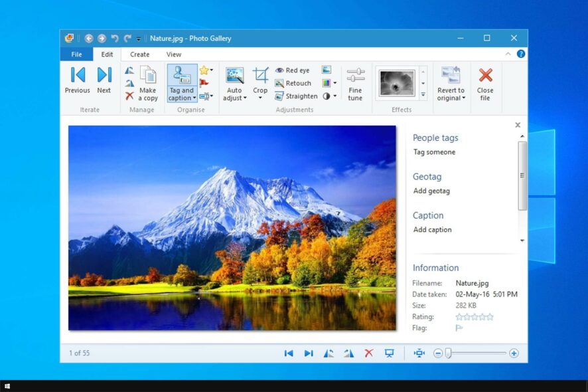Click Add geotag link

431,191
